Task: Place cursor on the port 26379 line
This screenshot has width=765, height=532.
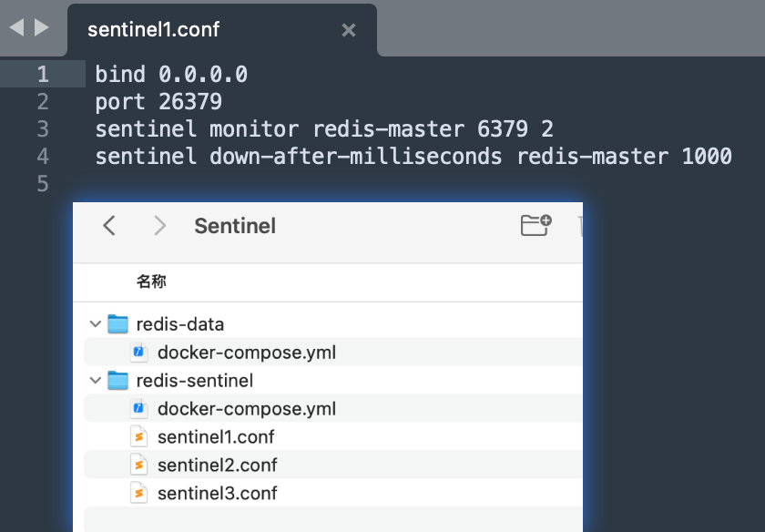Action: click(x=158, y=101)
